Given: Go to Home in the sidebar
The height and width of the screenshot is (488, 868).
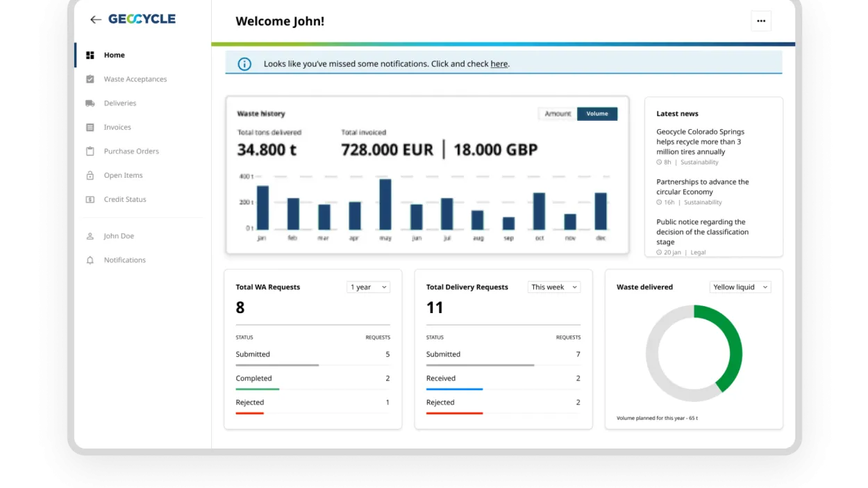Looking at the screenshot, I should coord(113,55).
